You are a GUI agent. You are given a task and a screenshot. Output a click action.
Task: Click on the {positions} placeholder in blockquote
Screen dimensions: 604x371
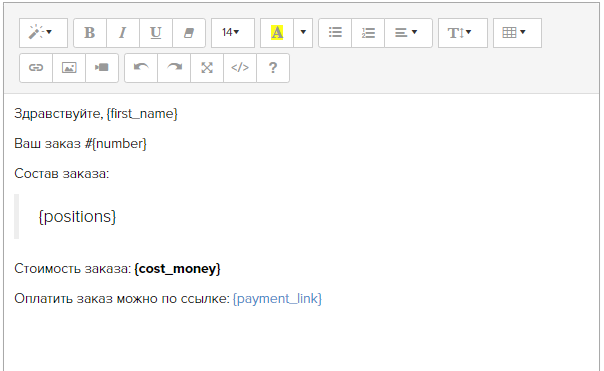click(77, 217)
